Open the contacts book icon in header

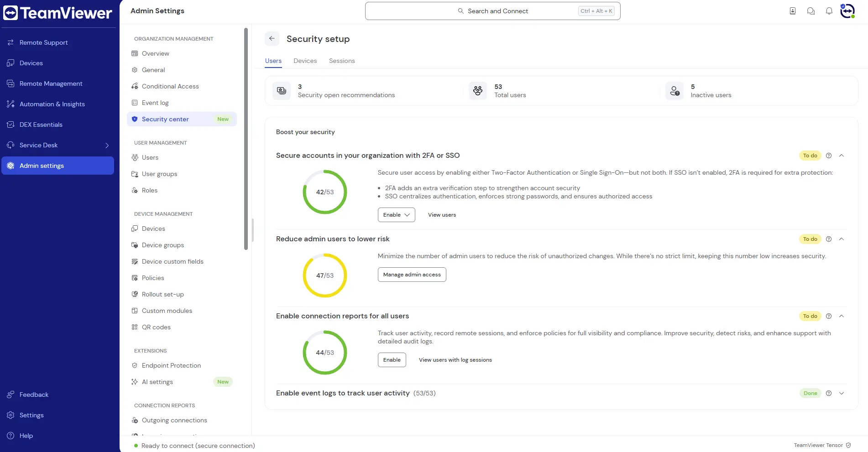click(793, 11)
